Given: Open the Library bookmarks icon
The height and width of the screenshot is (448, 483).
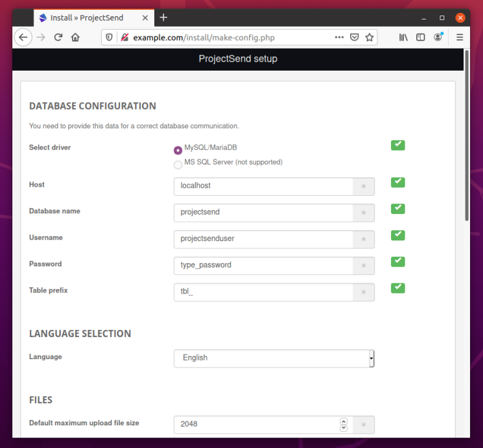Looking at the screenshot, I should [x=403, y=38].
